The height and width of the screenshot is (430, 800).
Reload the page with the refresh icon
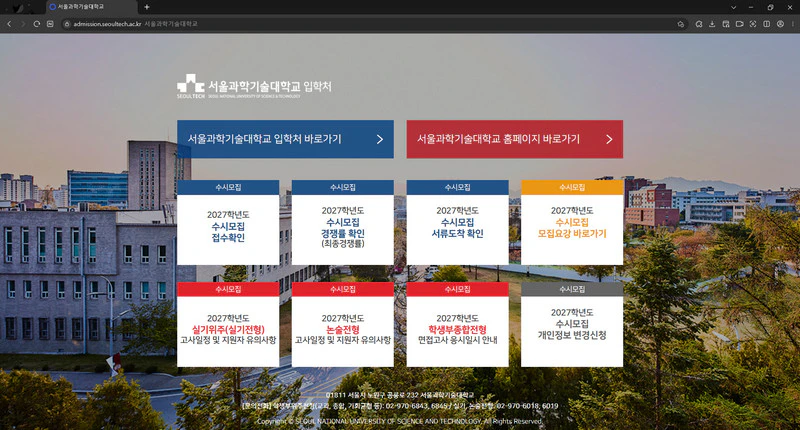click(x=37, y=24)
